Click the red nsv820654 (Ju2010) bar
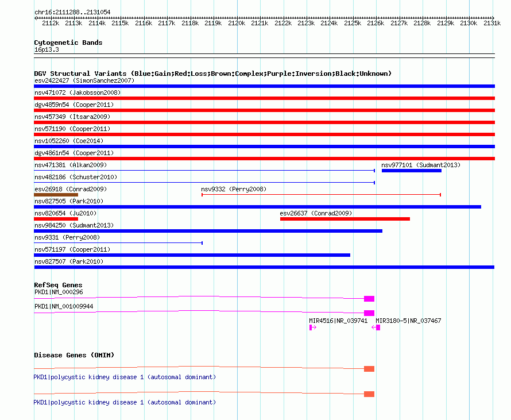Screen dimensions: 511x420 click(56, 219)
